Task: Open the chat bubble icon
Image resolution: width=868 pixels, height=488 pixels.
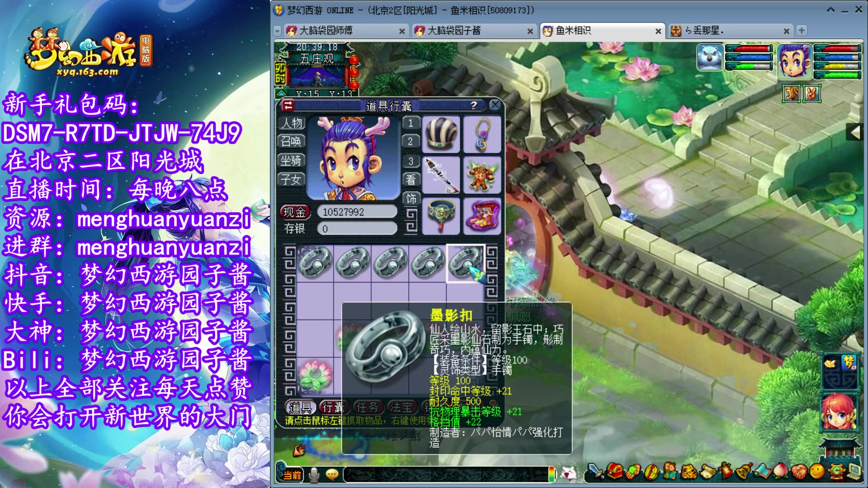Action: tap(332, 474)
